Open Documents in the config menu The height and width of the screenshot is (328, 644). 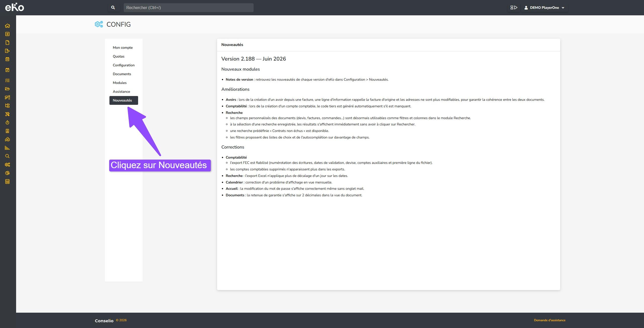point(122,74)
